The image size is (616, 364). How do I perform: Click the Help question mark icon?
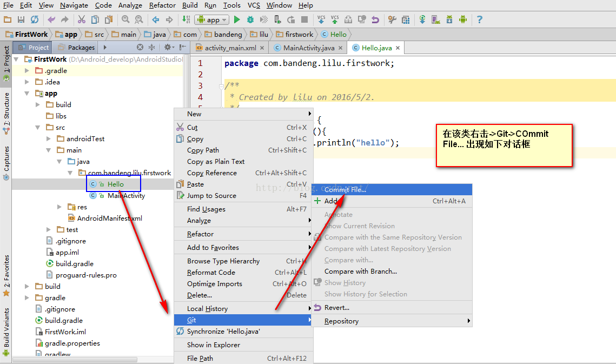point(479,19)
